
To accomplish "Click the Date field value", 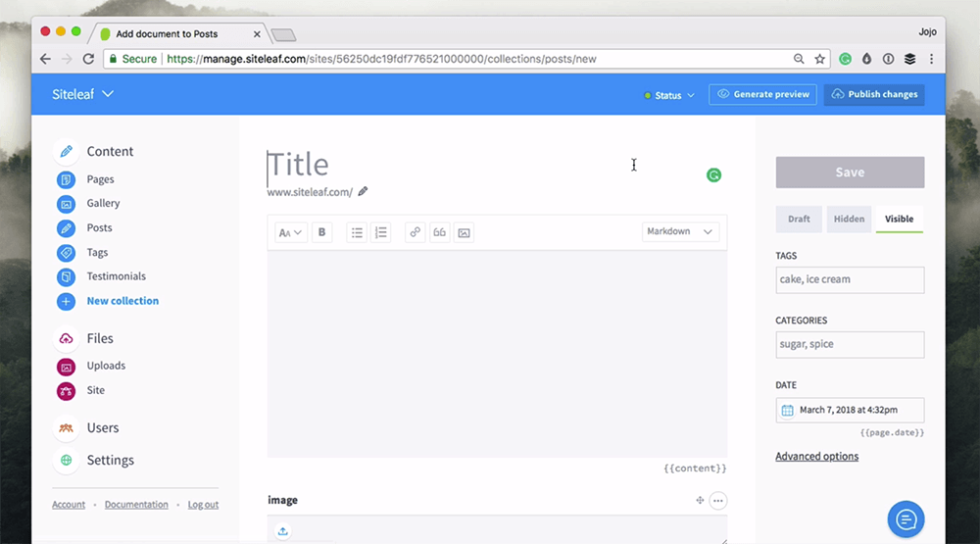I will (848, 410).
